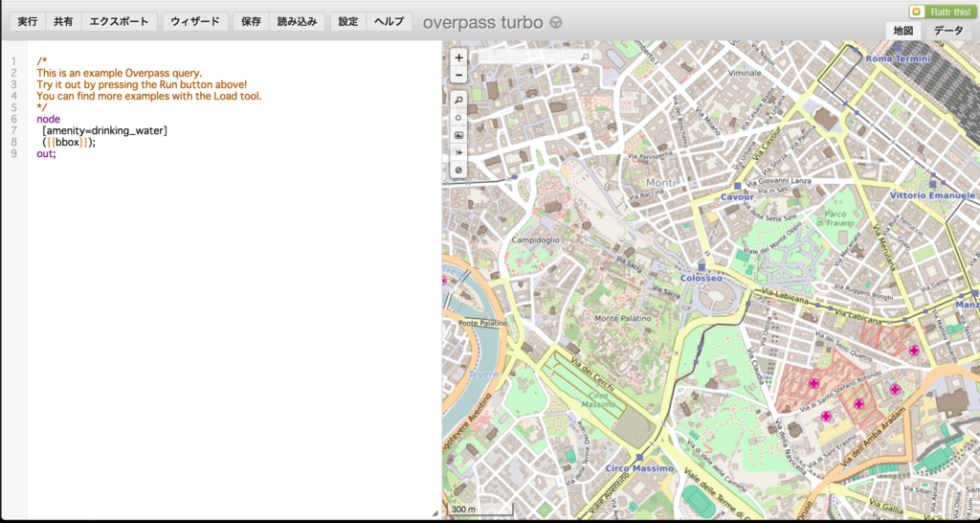Image resolution: width=980 pixels, height=523 pixels.
Task: Launch the ウィザード query wizard
Action: (x=195, y=21)
